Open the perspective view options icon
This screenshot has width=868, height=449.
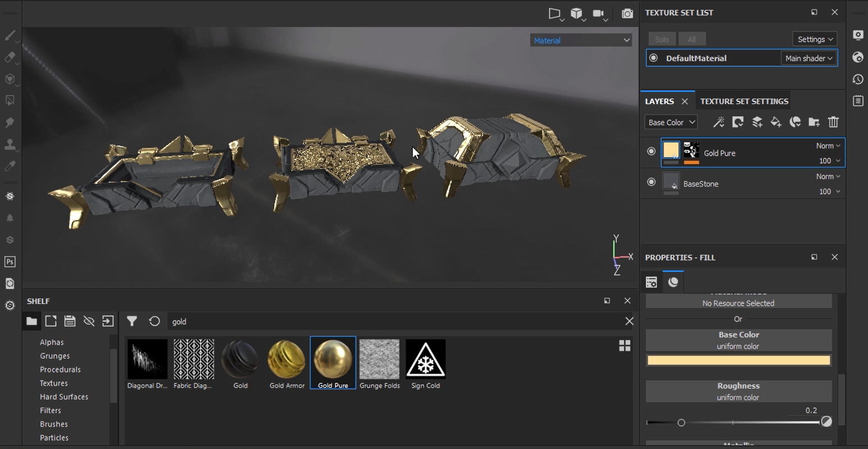555,13
